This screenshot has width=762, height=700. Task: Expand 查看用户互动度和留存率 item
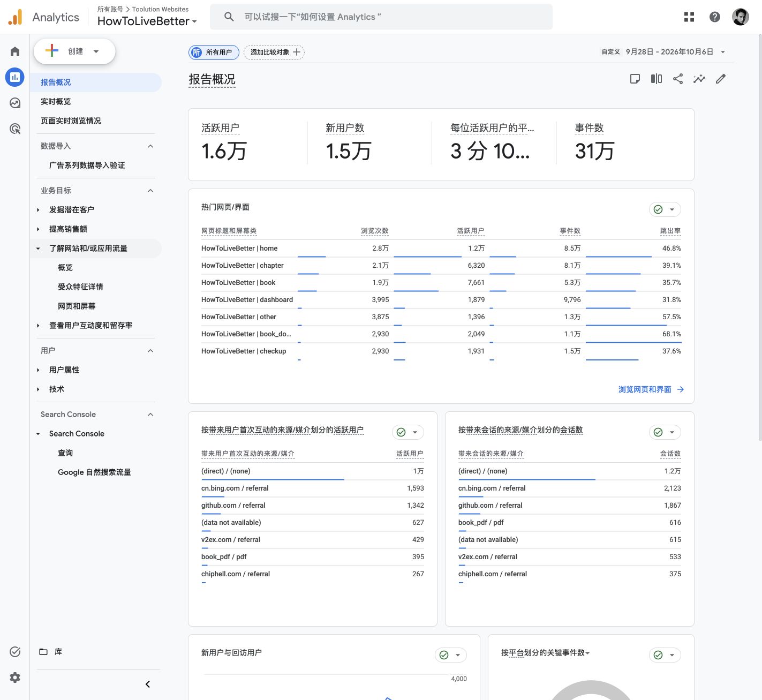tap(38, 326)
